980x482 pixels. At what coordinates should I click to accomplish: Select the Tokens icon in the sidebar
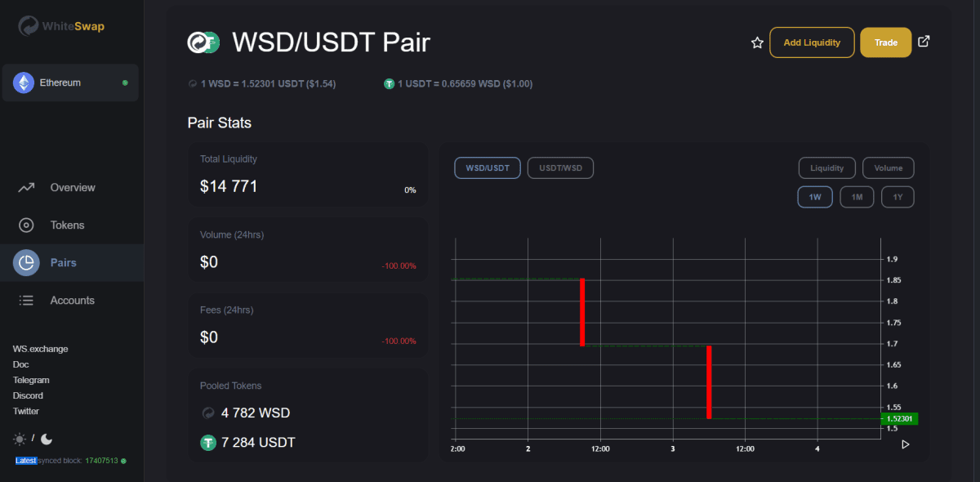[25, 225]
